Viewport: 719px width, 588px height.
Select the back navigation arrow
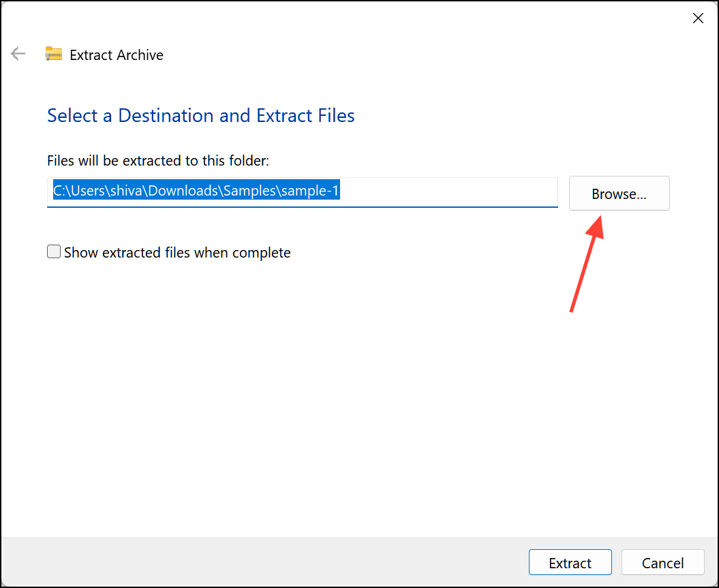[x=18, y=53]
